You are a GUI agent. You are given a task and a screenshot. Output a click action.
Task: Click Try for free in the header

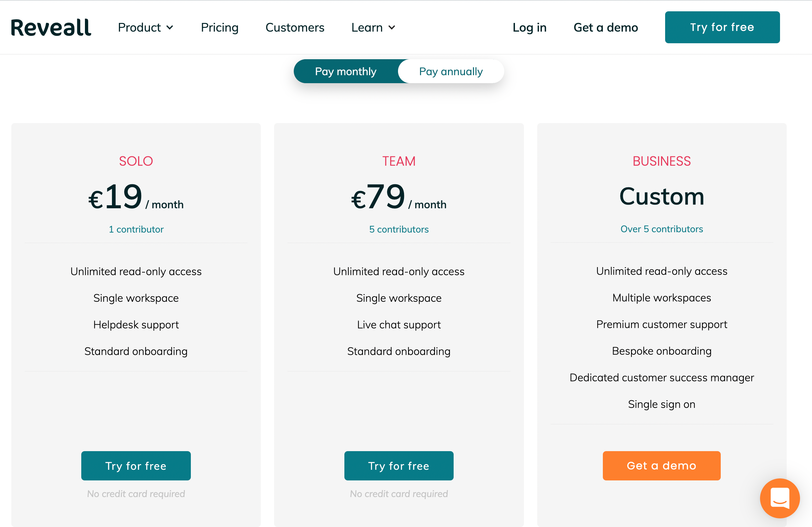point(722,27)
